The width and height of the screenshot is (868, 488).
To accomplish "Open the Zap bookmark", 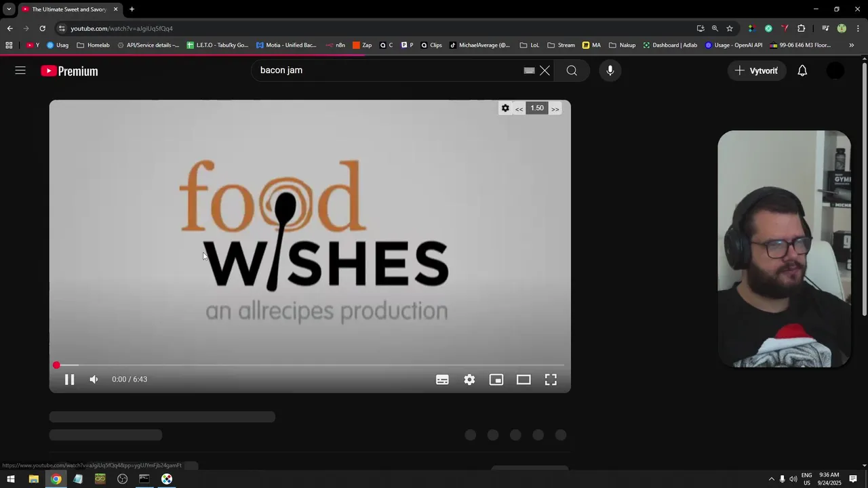I will coord(362,45).
